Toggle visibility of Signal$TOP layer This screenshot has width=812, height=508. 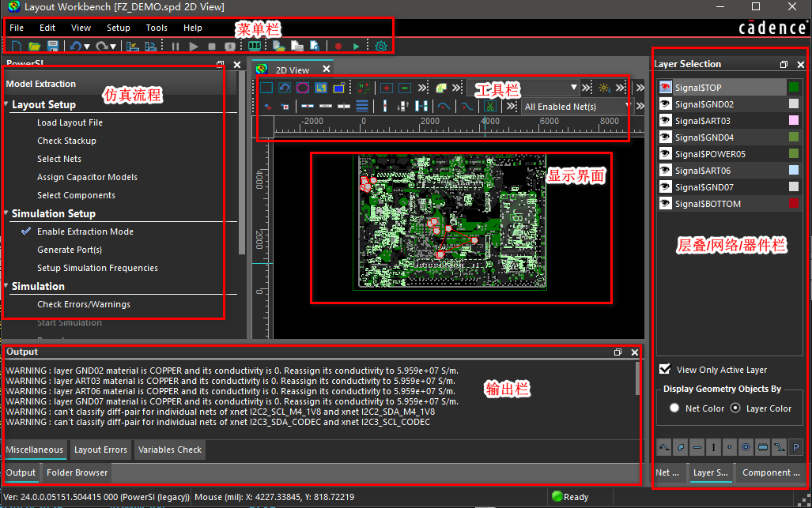tap(665, 87)
